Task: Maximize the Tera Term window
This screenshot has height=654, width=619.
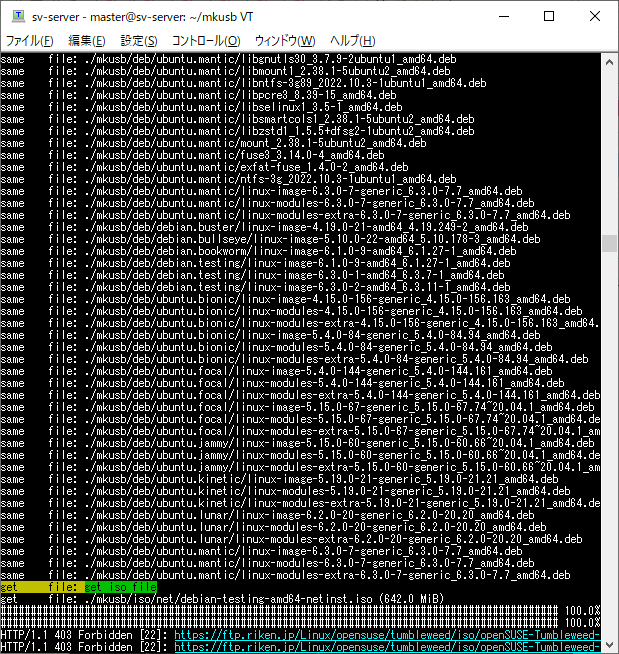Action: coord(549,16)
